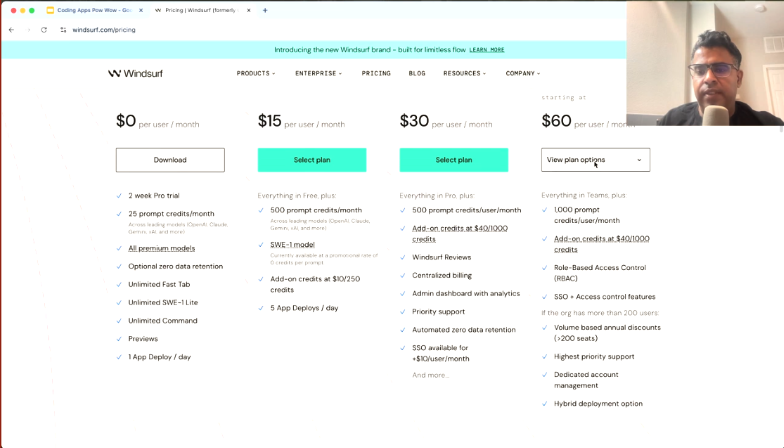
Task: Open the PRICING nav link
Action: pyautogui.click(x=376, y=74)
